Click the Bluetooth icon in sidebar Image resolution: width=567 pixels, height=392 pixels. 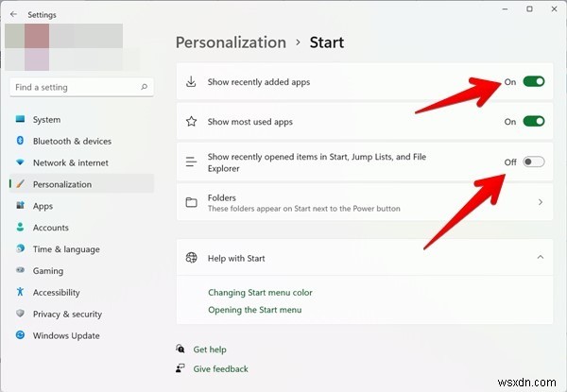coord(20,141)
